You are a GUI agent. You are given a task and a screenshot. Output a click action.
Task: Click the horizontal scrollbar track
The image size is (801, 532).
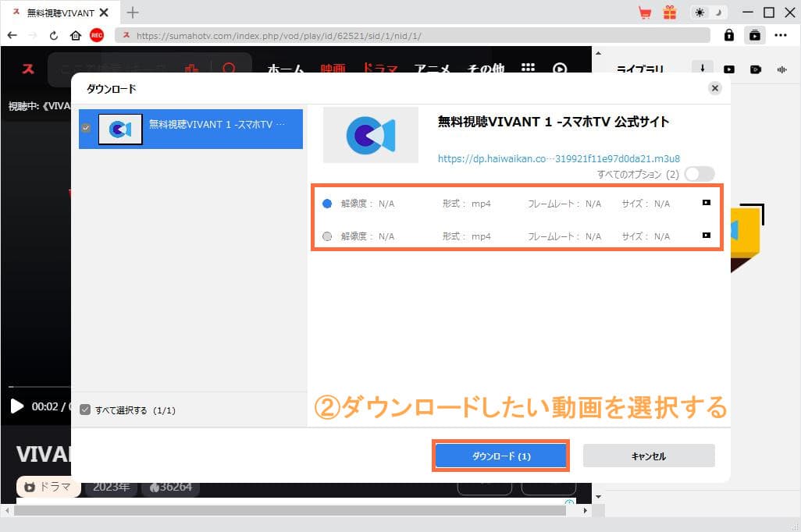290,510
